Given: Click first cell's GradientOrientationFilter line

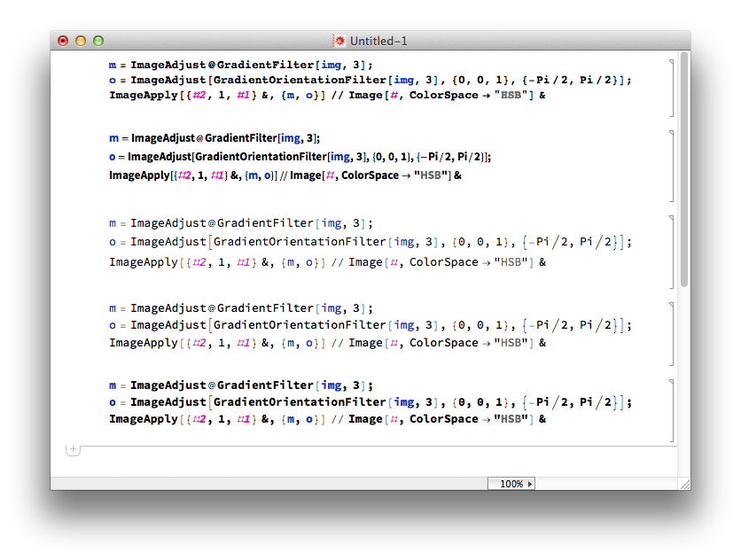Looking at the screenshot, I should click(x=370, y=80).
